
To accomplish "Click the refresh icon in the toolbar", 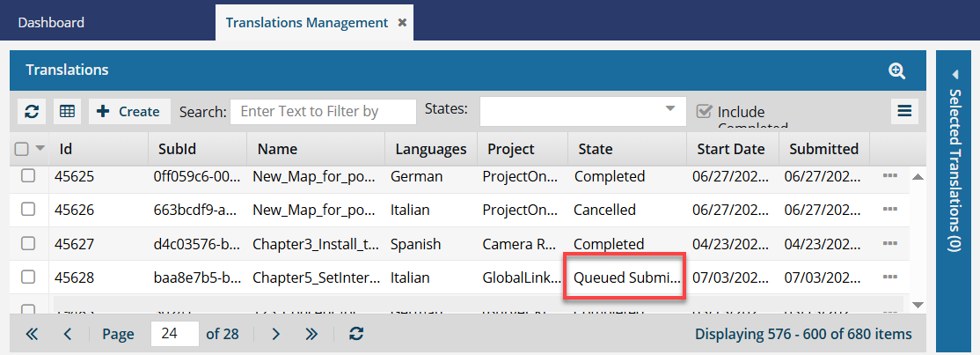I will [x=32, y=112].
